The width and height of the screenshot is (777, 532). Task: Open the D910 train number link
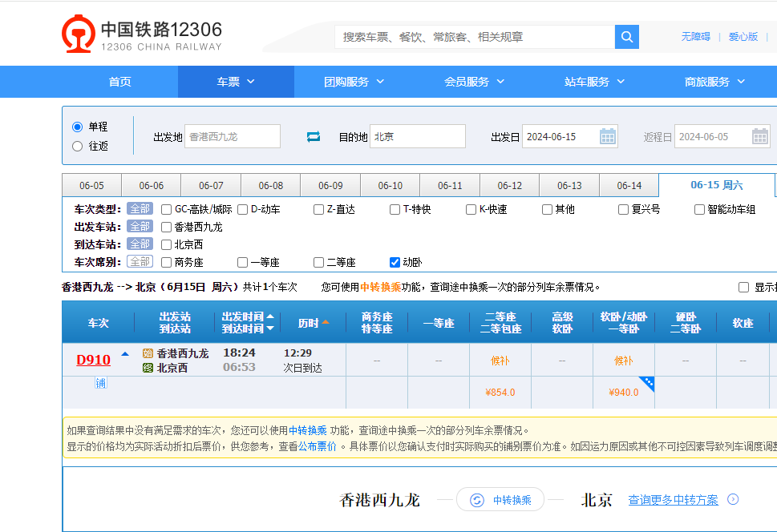(93, 360)
